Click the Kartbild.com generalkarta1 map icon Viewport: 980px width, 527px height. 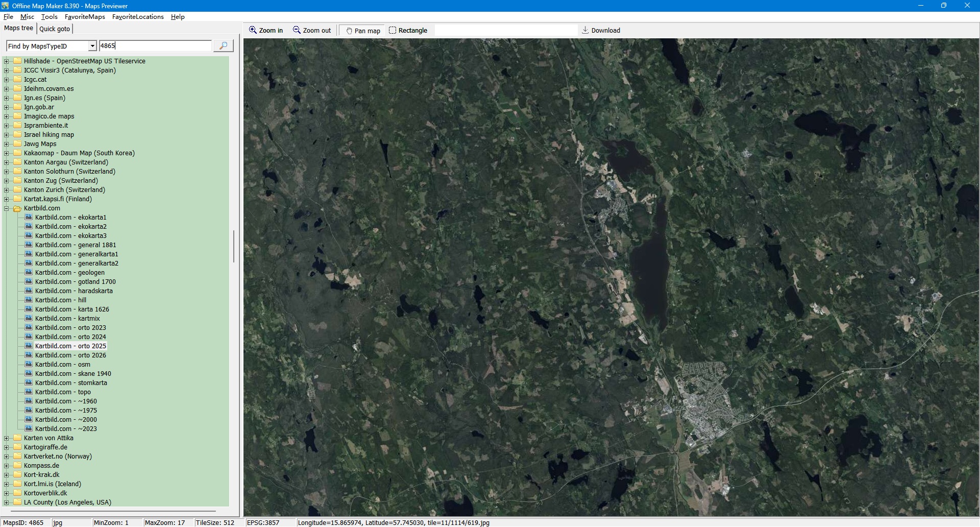tap(29, 254)
